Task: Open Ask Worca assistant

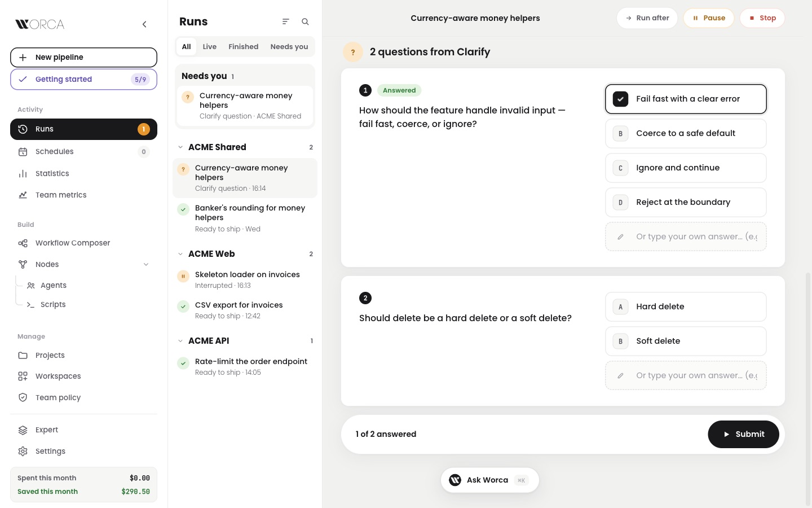Action: 489,480
